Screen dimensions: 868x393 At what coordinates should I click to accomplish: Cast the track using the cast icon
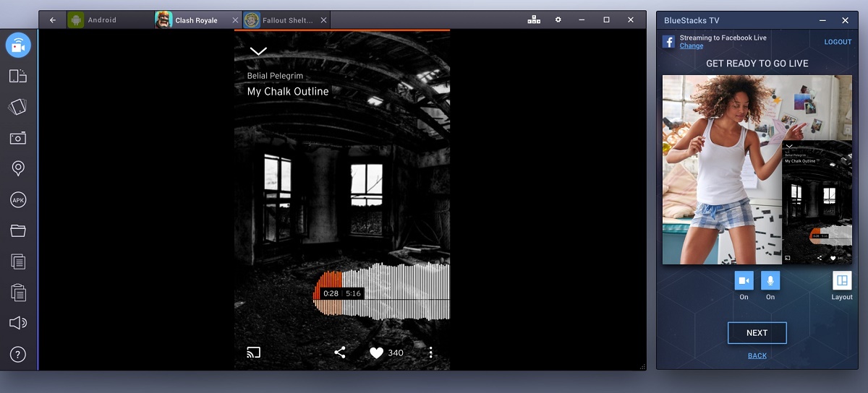(253, 353)
